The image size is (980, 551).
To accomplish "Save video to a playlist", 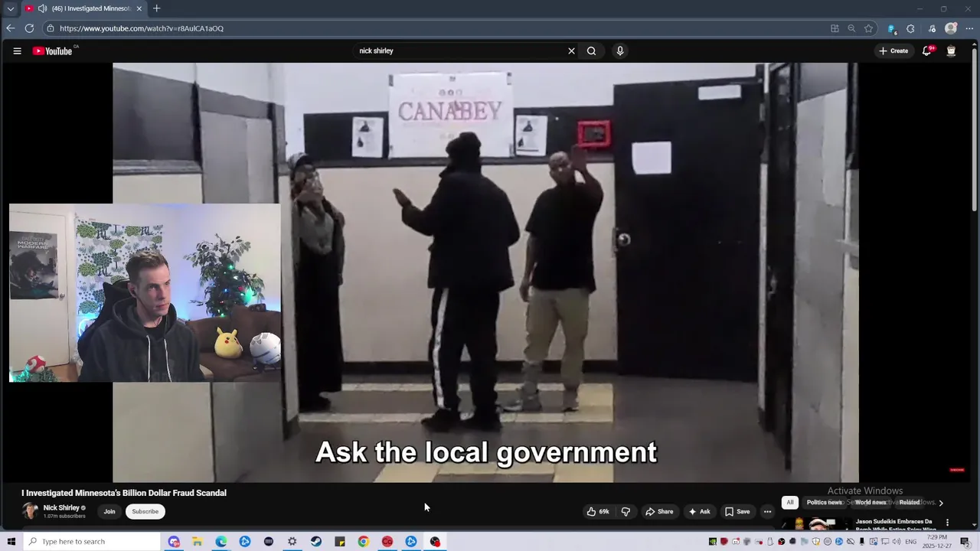I will (x=737, y=512).
